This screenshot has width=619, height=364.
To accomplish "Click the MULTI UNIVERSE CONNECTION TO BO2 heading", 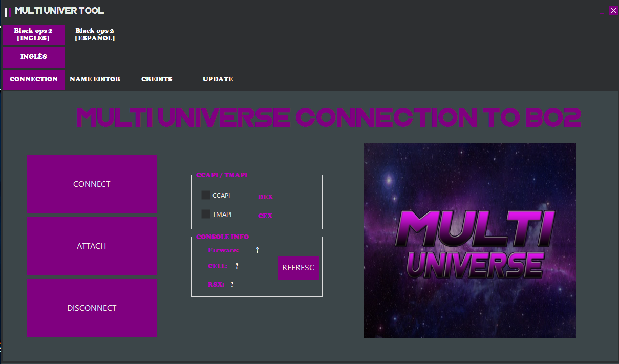I will click(x=329, y=118).
